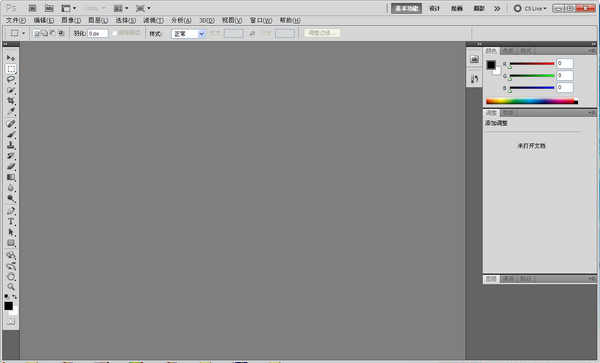
Task: Switch to the 通道 Channels tab
Action: pos(508,279)
